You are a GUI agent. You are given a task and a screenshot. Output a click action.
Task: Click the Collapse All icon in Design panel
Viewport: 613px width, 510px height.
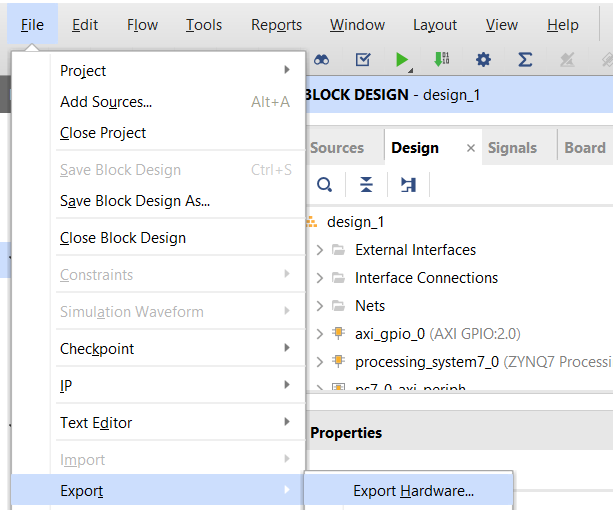(366, 184)
